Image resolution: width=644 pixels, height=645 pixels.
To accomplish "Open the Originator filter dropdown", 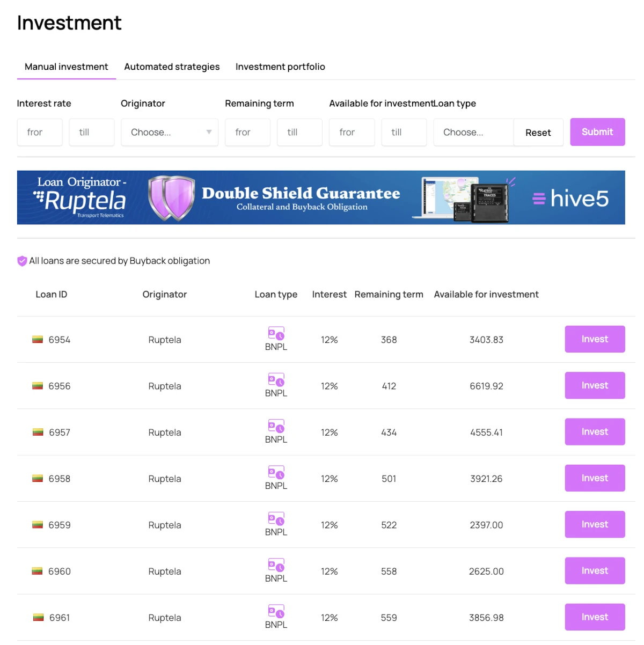I will click(170, 132).
